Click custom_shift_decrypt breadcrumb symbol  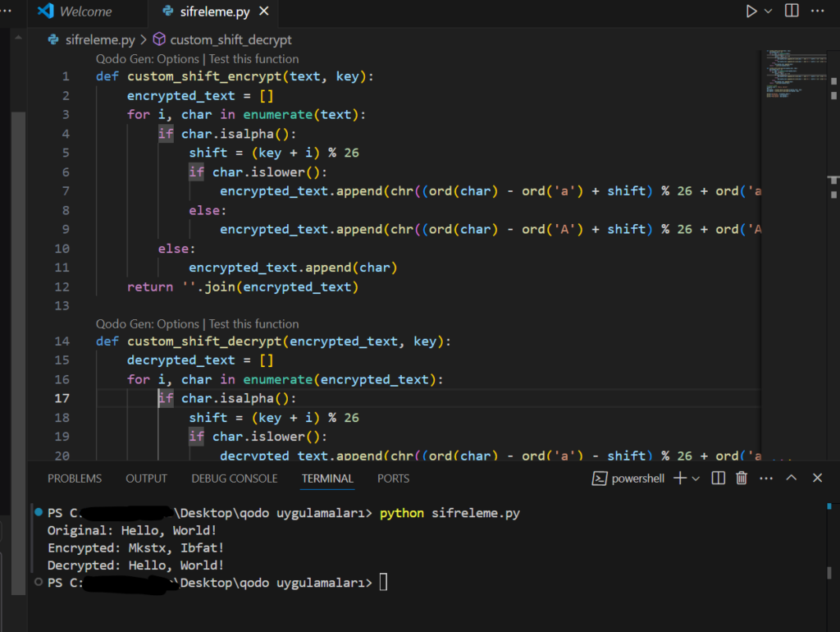[231, 39]
